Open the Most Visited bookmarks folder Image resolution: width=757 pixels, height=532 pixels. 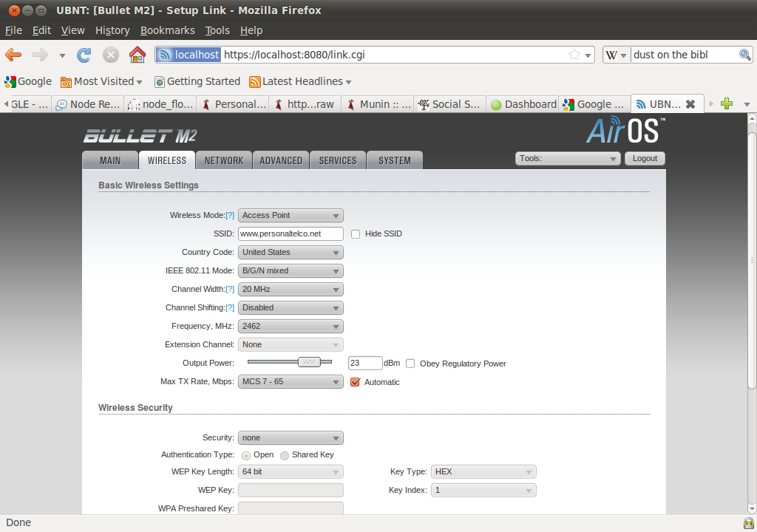[101, 81]
